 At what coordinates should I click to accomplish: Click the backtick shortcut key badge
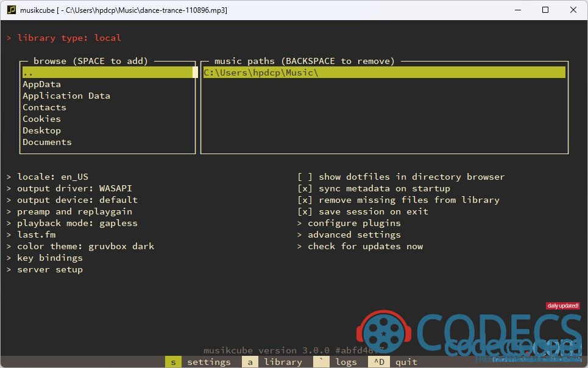321,362
